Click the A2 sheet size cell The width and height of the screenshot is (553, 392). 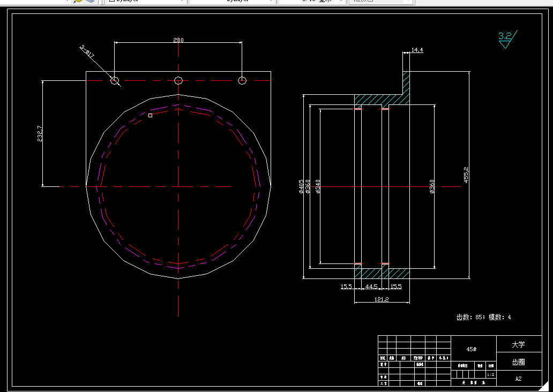pyautogui.click(x=519, y=379)
